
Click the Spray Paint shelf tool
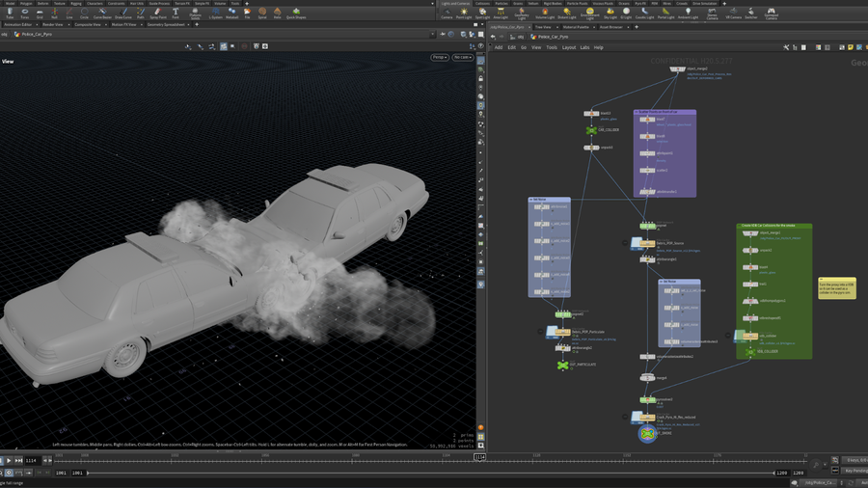click(x=156, y=14)
